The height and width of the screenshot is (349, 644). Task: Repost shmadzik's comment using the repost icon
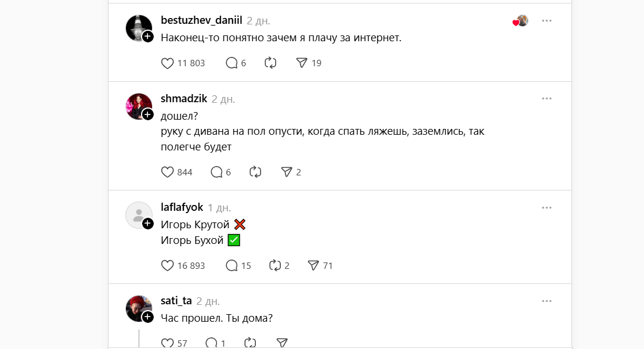coord(255,172)
